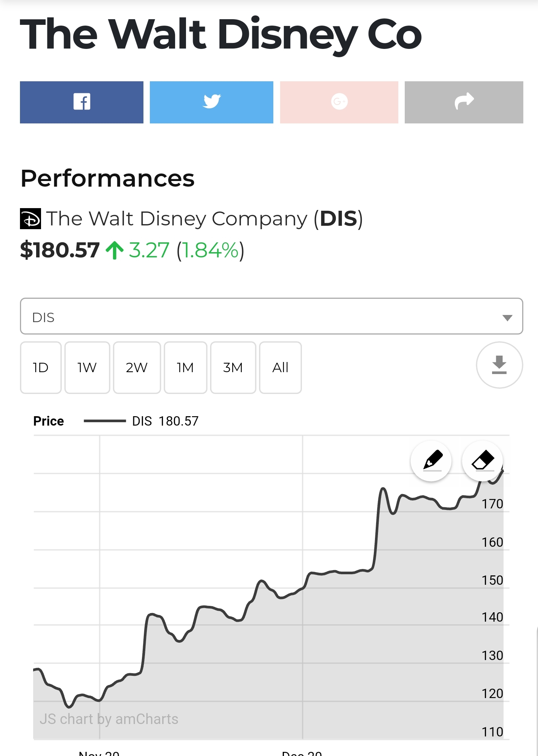Viewport: 538px width, 756px height.
Task: Tweet using the Twitter bird button
Action: 212,102
